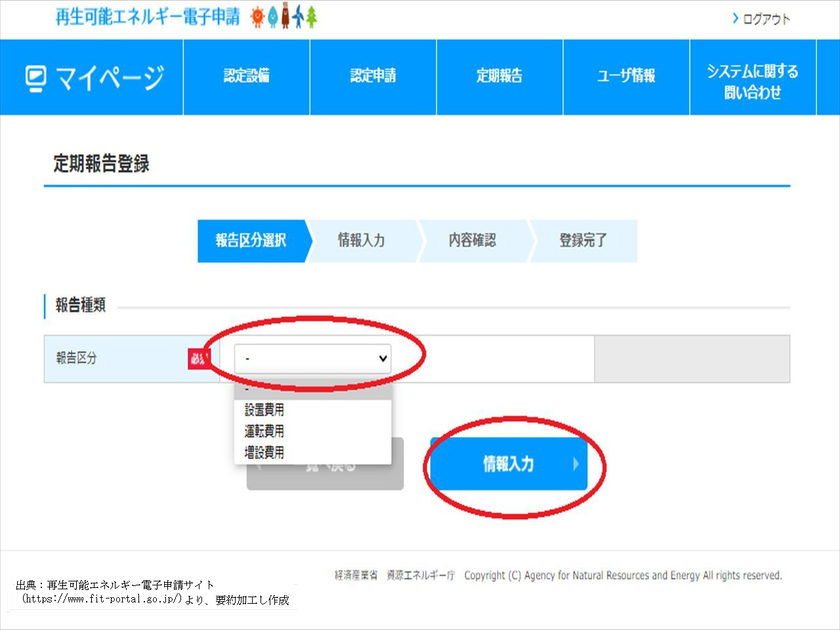Screen dimensions: 840x630
Task: Click the arrow inside the 情報入力 button
Action: [x=576, y=464]
